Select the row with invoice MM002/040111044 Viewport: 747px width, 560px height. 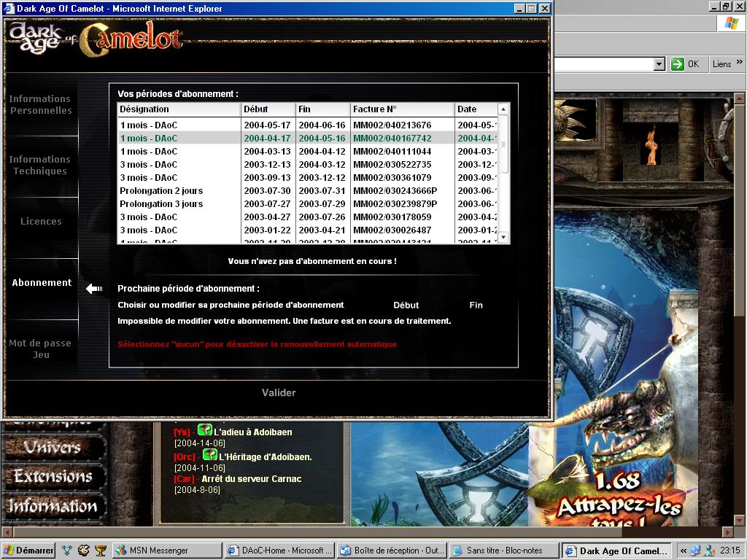(x=308, y=151)
